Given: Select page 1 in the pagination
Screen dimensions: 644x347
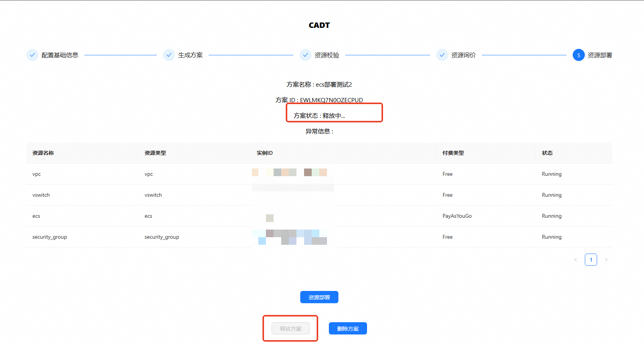Looking at the screenshot, I should [591, 260].
